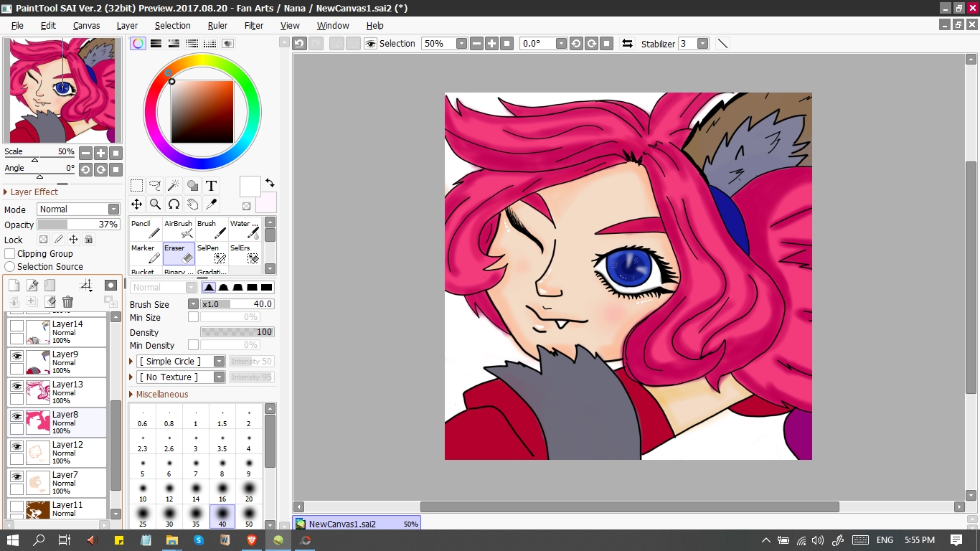980x551 pixels.
Task: Click the delete layer trash icon
Action: click(x=67, y=302)
